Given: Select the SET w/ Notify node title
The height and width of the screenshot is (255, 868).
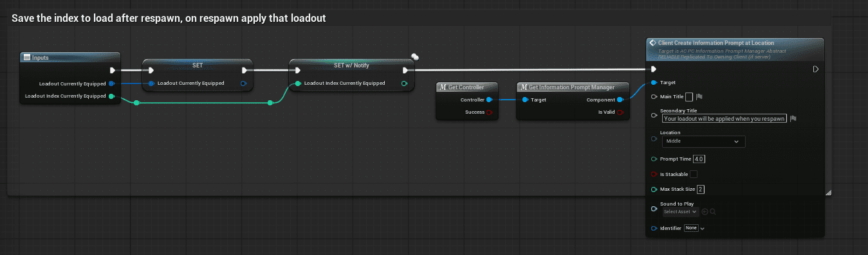Looking at the screenshot, I should pos(351,66).
